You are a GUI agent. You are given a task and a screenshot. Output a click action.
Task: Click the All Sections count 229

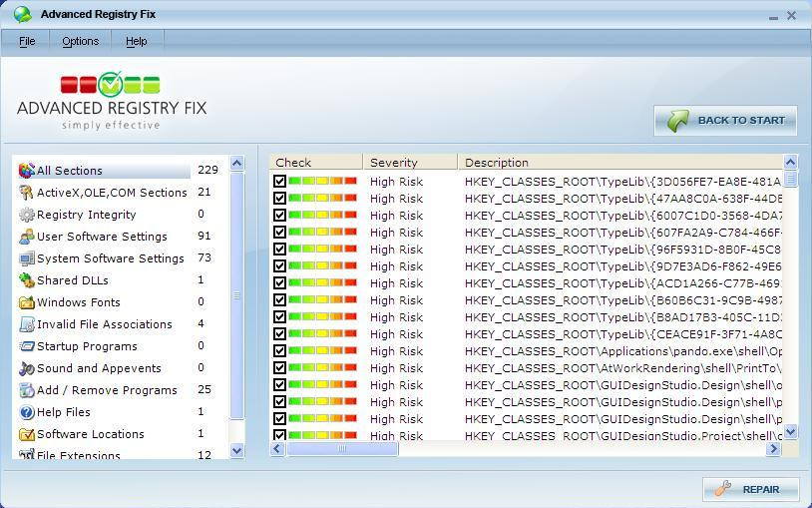207,170
